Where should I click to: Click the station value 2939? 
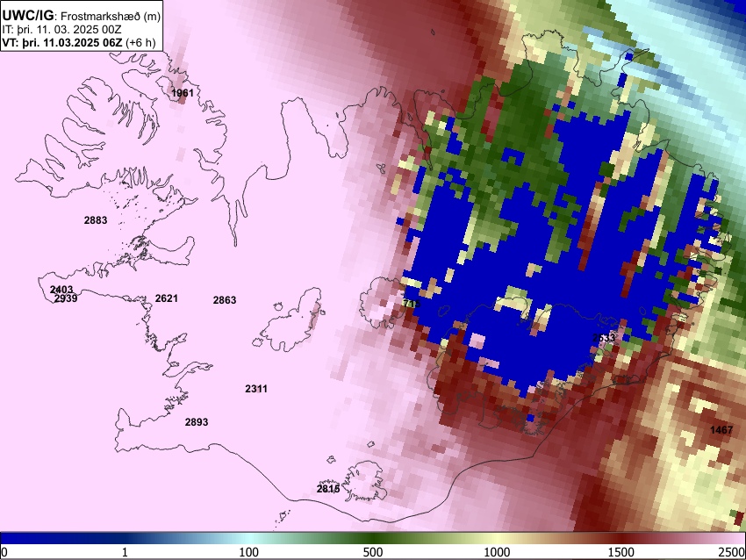point(66,298)
